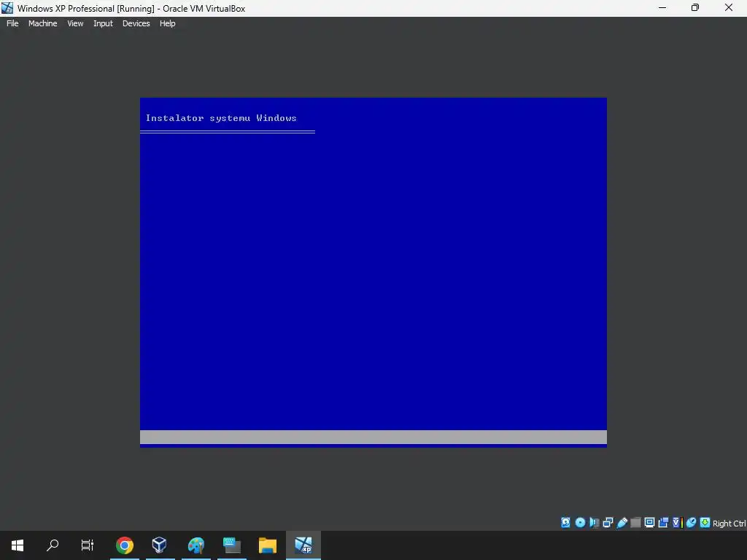Viewport: 747px width, 560px height.
Task: Open the Machine menu
Action: coord(42,23)
